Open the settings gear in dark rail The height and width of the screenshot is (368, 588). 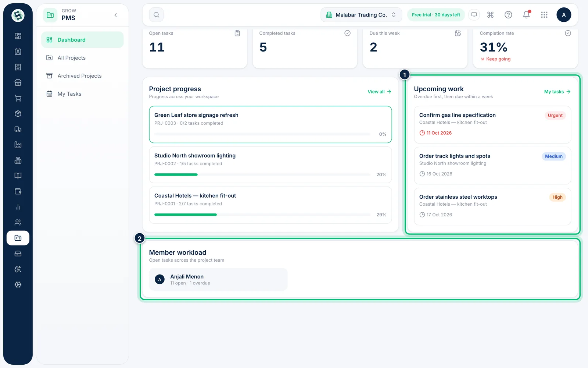pos(18,284)
